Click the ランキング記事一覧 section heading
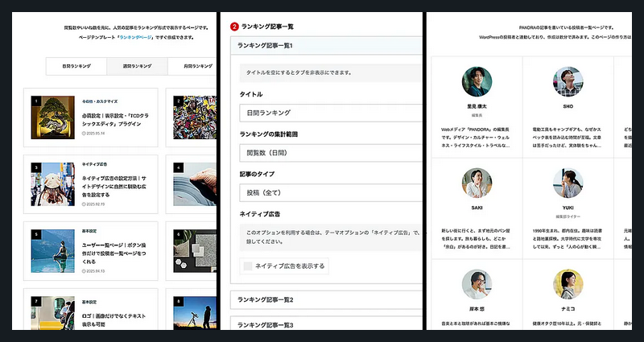Viewport: 644px width, 342px height. point(267,27)
